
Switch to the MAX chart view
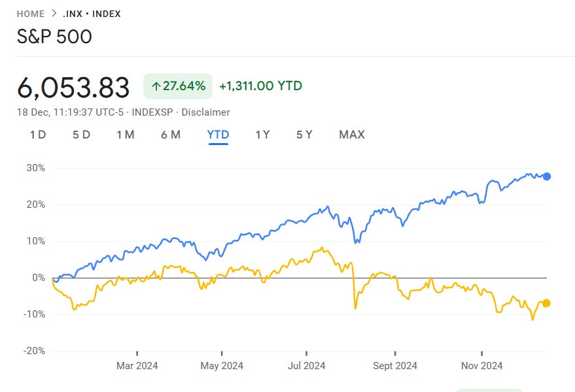click(x=353, y=135)
